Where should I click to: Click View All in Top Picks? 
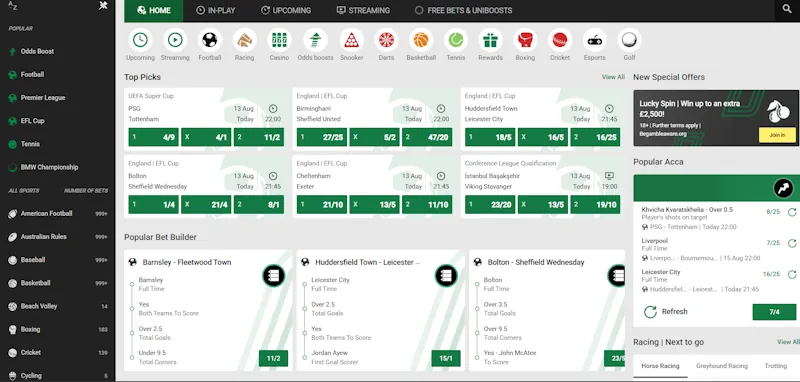pyautogui.click(x=613, y=77)
